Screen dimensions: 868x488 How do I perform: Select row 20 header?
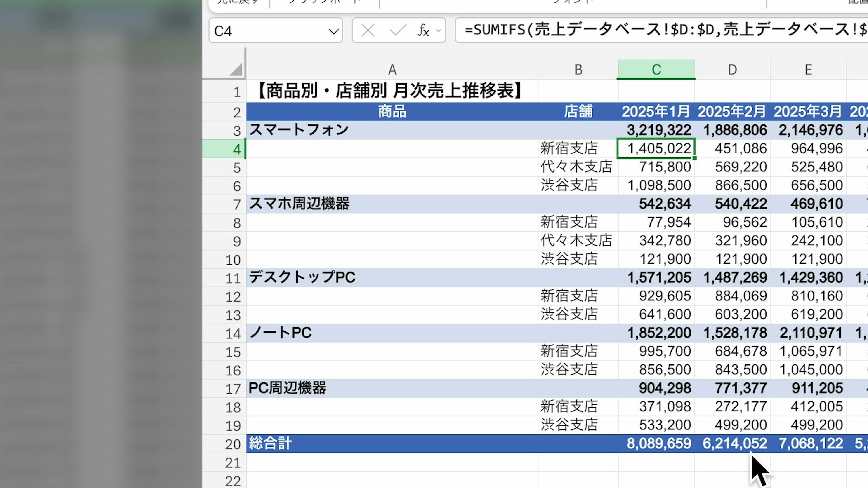233,444
